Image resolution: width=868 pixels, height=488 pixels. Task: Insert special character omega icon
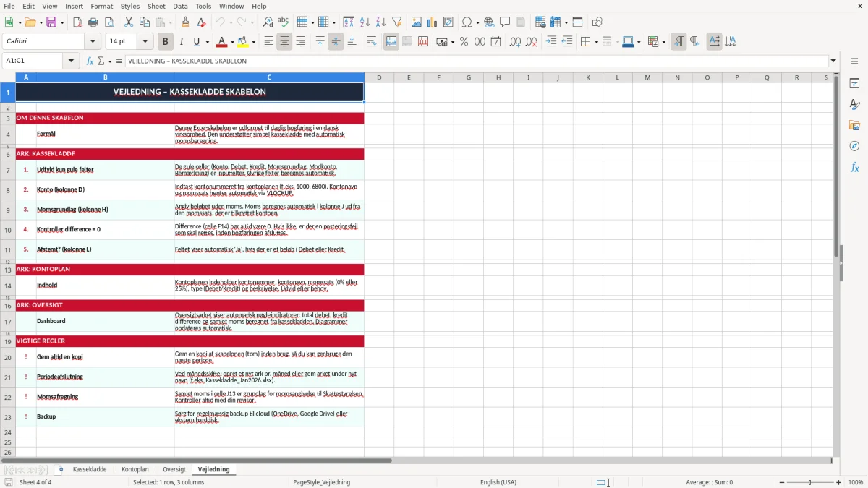pyautogui.click(x=467, y=22)
